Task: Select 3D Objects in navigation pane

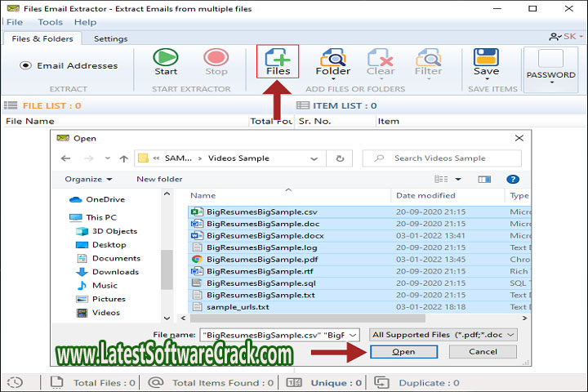Action: [x=106, y=231]
